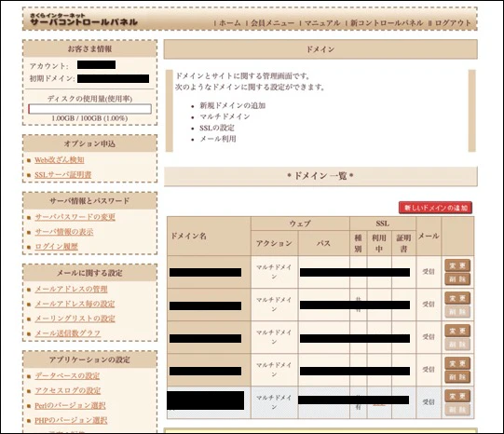Image resolution: width=504 pixels, height=434 pixels.
Task: Click 受信 in the first domain row
Action: pyautogui.click(x=429, y=272)
